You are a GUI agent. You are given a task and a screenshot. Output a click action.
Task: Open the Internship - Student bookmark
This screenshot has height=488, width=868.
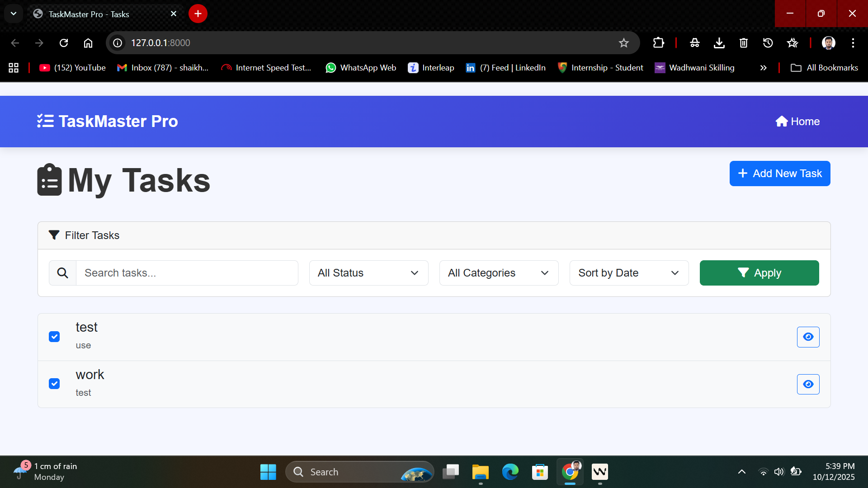[x=600, y=68]
